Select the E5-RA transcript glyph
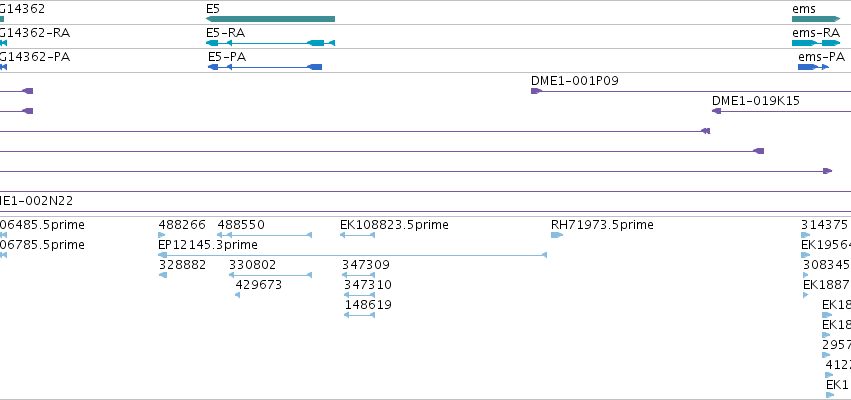This screenshot has height=400, width=851. 270,43
